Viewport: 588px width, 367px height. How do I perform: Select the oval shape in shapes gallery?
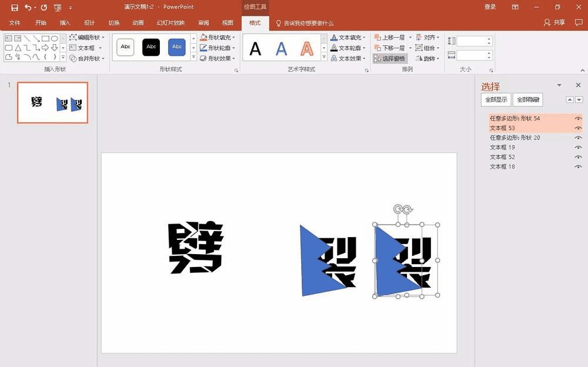click(x=54, y=38)
